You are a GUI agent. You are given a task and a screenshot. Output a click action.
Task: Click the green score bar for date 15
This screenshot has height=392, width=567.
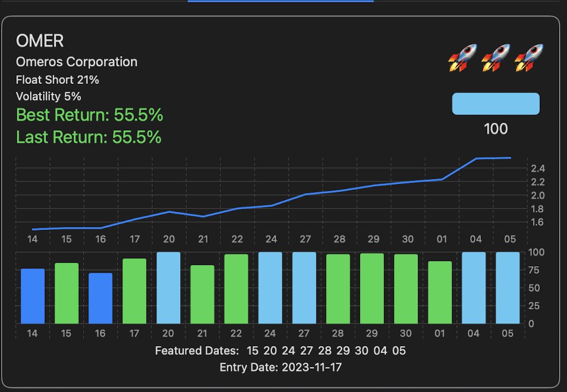pos(66,293)
